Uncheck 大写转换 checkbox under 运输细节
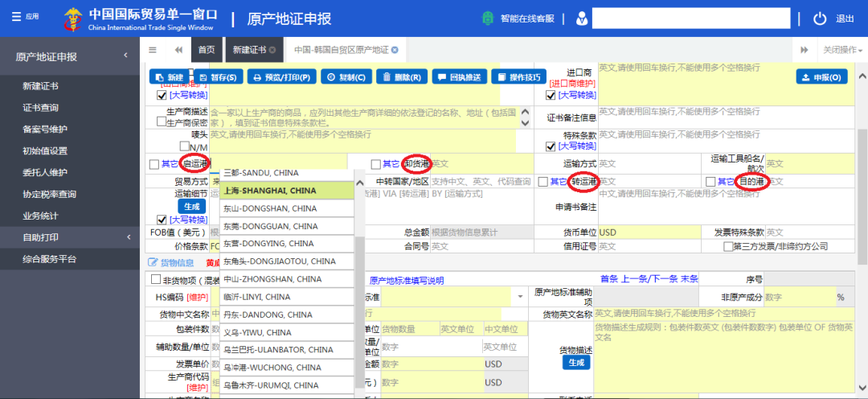 click(162, 220)
